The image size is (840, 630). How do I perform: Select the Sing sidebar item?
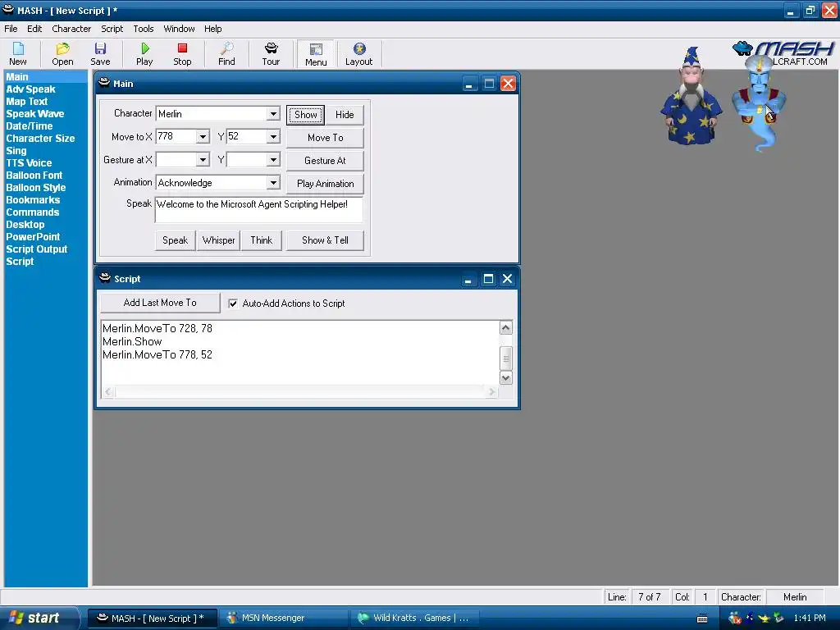[16, 151]
